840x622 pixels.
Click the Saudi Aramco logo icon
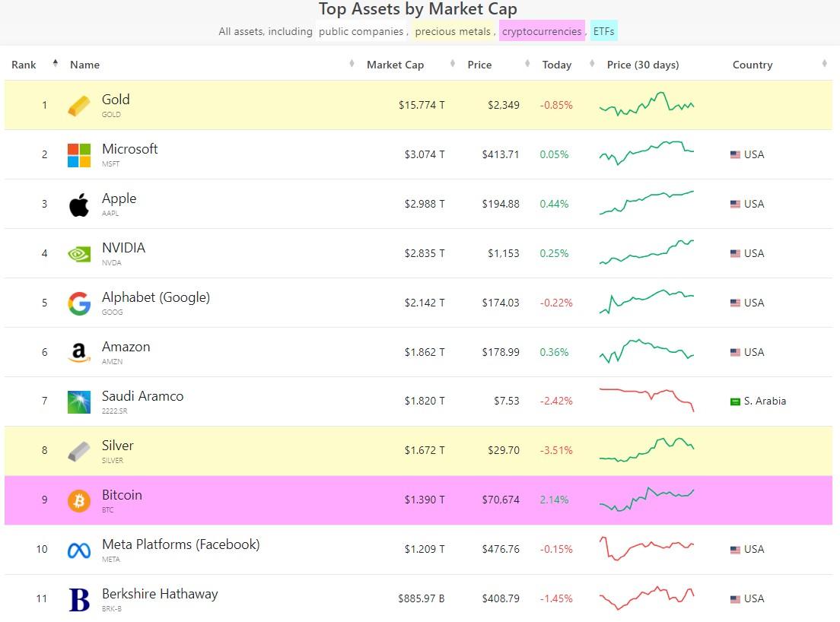click(x=79, y=402)
